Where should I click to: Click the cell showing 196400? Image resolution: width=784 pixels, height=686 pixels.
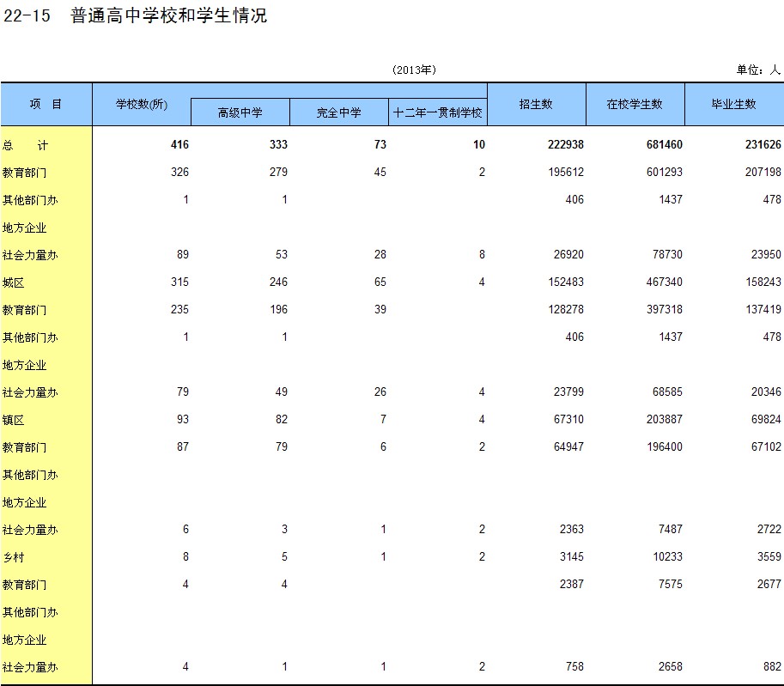[664, 447]
